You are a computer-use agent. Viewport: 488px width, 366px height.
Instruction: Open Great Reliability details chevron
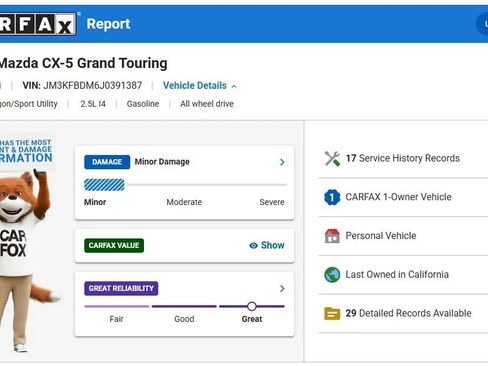click(282, 288)
